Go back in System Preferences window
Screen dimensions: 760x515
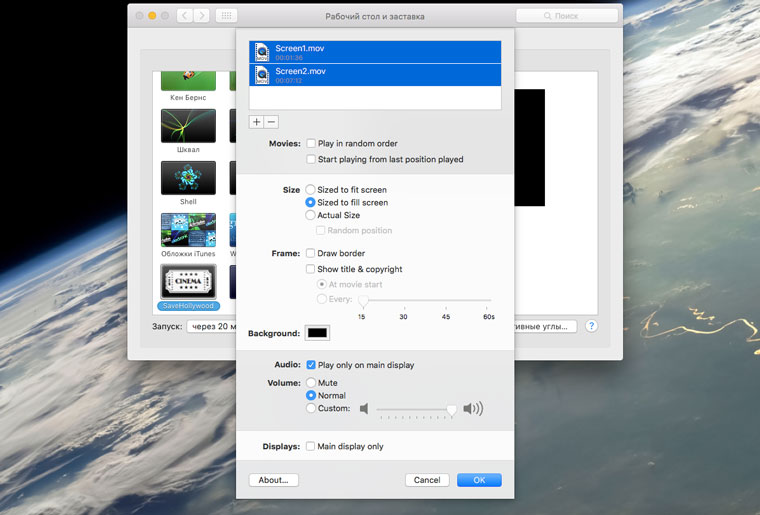click(x=184, y=16)
